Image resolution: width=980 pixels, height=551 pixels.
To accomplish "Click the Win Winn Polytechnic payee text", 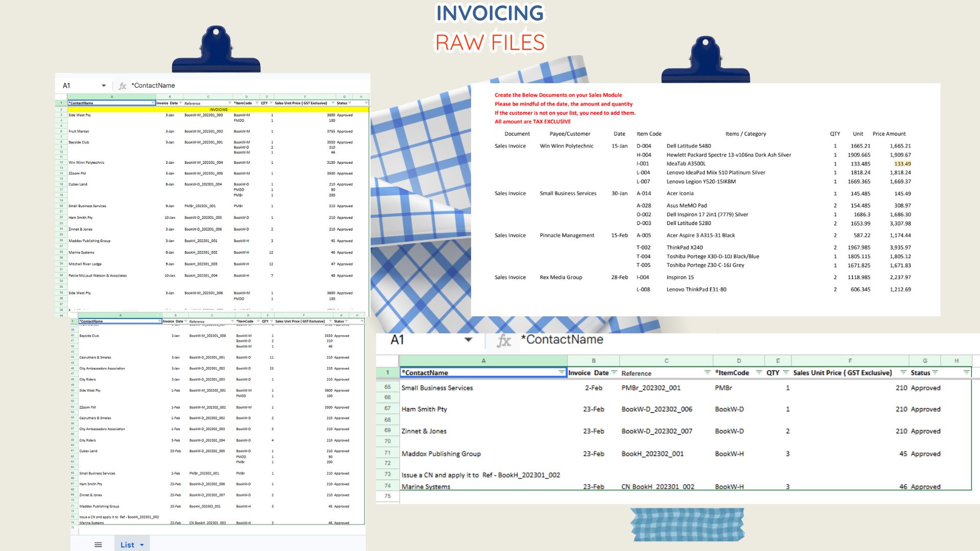I will pyautogui.click(x=567, y=146).
